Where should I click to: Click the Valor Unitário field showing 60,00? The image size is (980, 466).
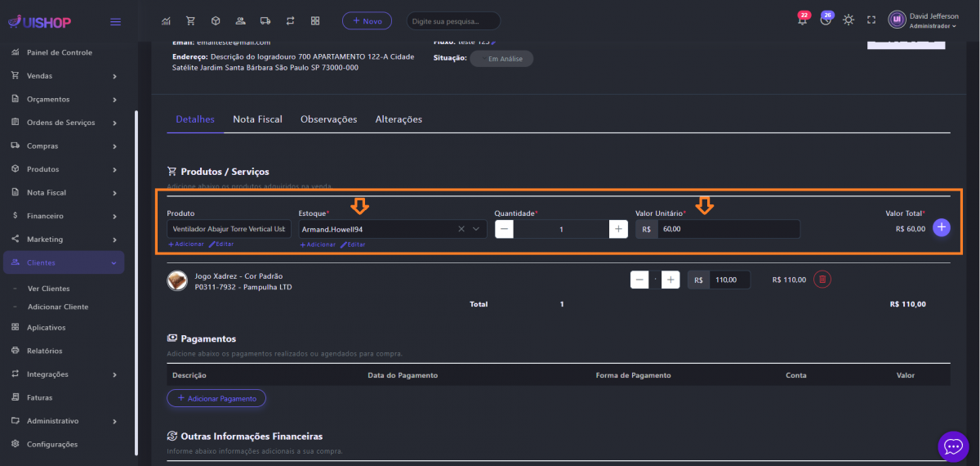727,229
